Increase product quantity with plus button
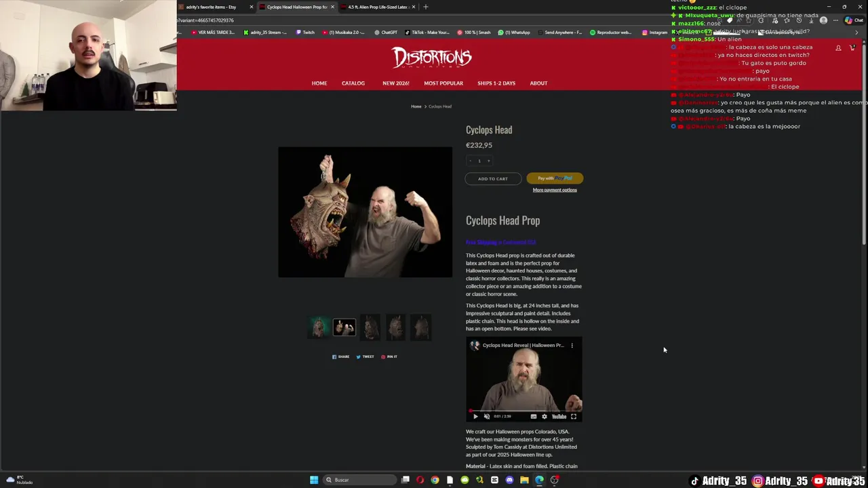Viewport: 868px width, 488px height. 488,161
